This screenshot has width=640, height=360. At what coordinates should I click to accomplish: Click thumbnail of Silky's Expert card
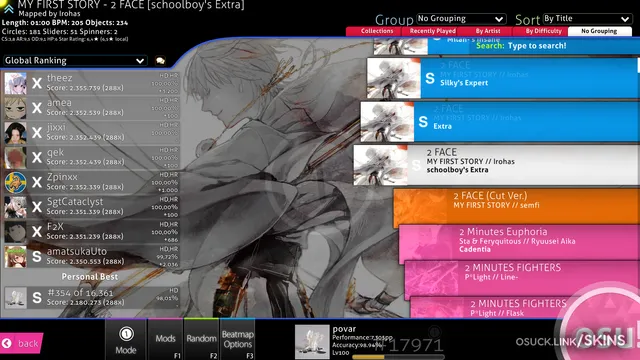[393, 78]
